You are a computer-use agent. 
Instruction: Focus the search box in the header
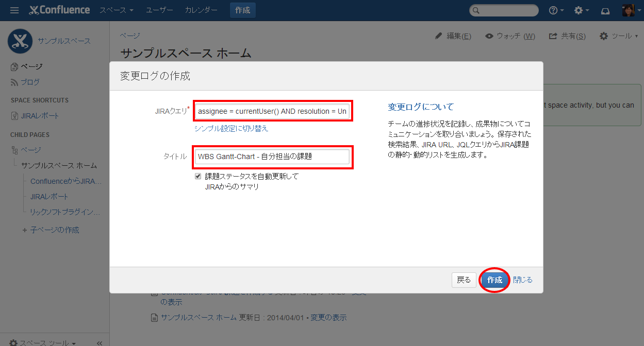[x=504, y=10]
